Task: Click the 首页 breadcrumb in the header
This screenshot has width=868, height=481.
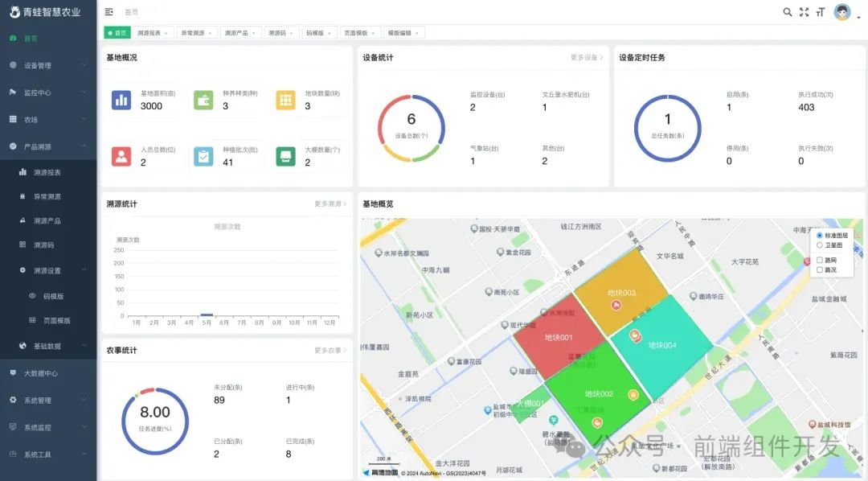Action: click(131, 12)
